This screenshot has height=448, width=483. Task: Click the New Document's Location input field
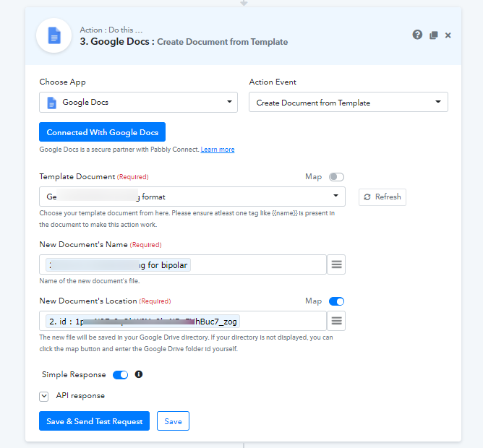(183, 321)
